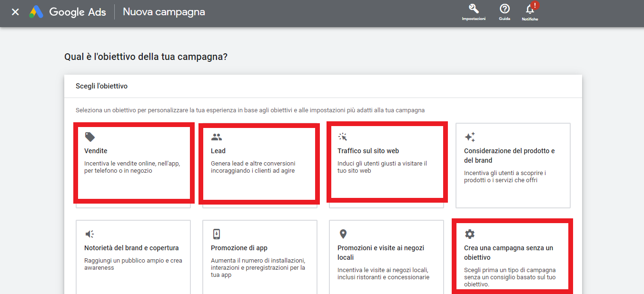Pick the Traffico sul sito web title
Viewport: 644px width, 294px height.
368,151
